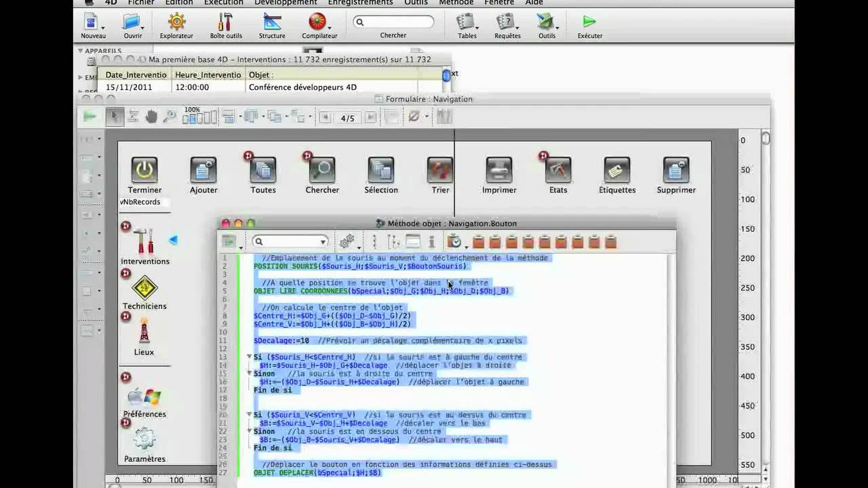The width and height of the screenshot is (868, 488).
Task: Open the Exécution menu
Action: (x=224, y=3)
